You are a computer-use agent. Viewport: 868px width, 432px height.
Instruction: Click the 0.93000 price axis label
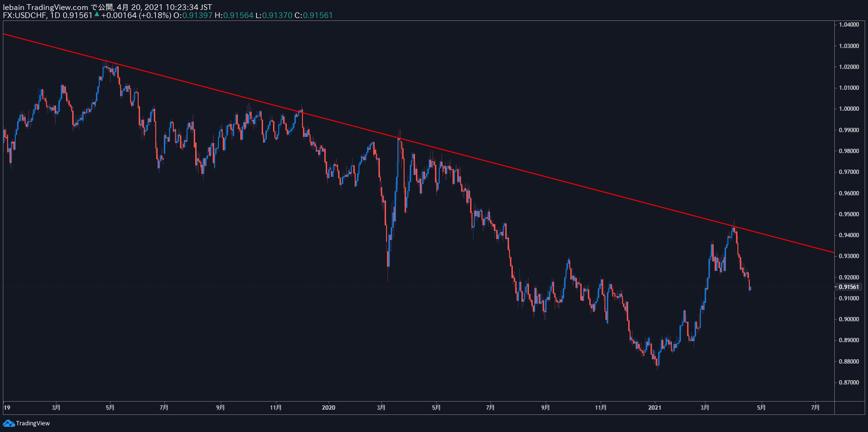pos(849,256)
